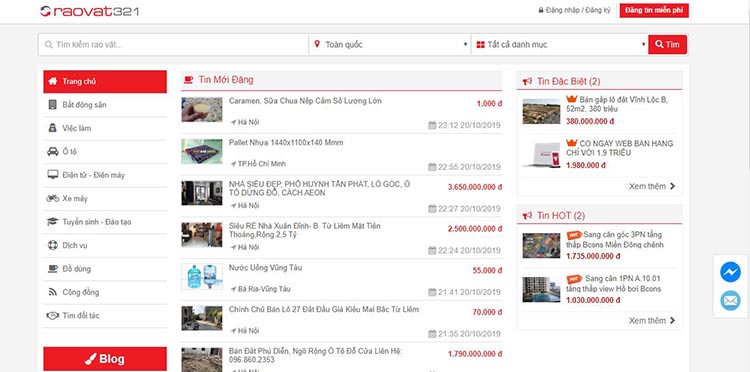Click the Đăng tin miễn phí button
The width and height of the screenshot is (750, 372).
(654, 11)
